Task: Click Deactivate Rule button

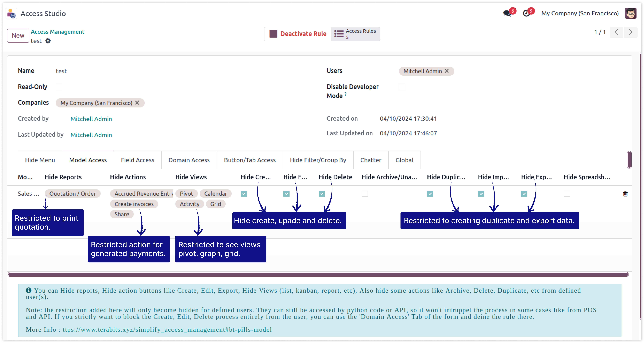Action: (x=298, y=34)
